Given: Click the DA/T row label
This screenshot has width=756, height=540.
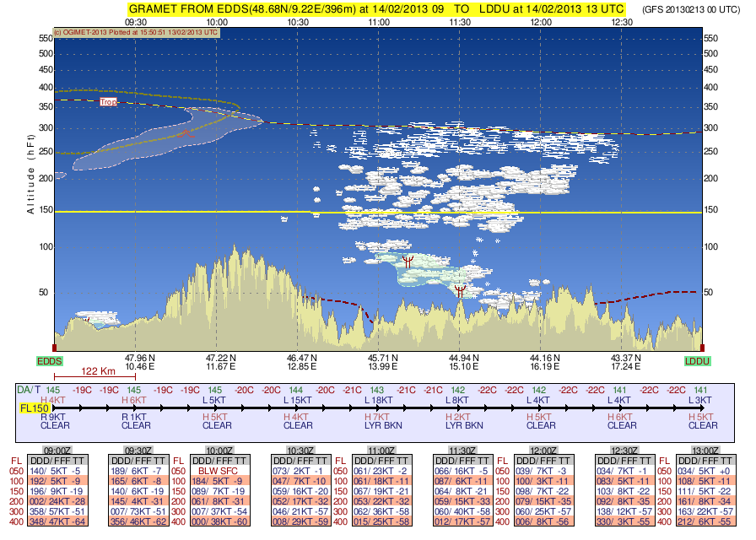Looking at the screenshot, I should [x=30, y=389].
